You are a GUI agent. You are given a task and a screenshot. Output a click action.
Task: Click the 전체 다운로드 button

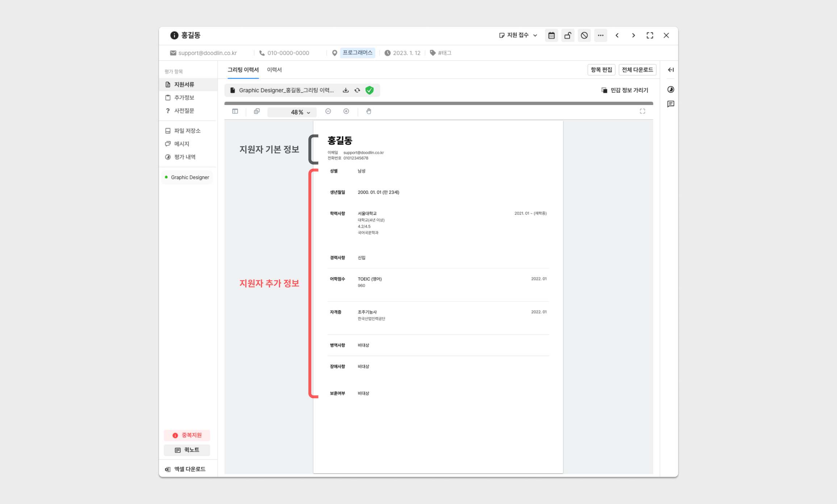coord(637,70)
